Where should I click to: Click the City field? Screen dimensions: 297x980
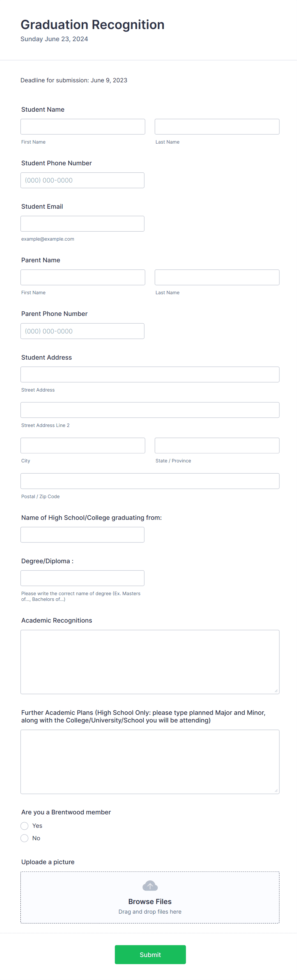pos(83,445)
